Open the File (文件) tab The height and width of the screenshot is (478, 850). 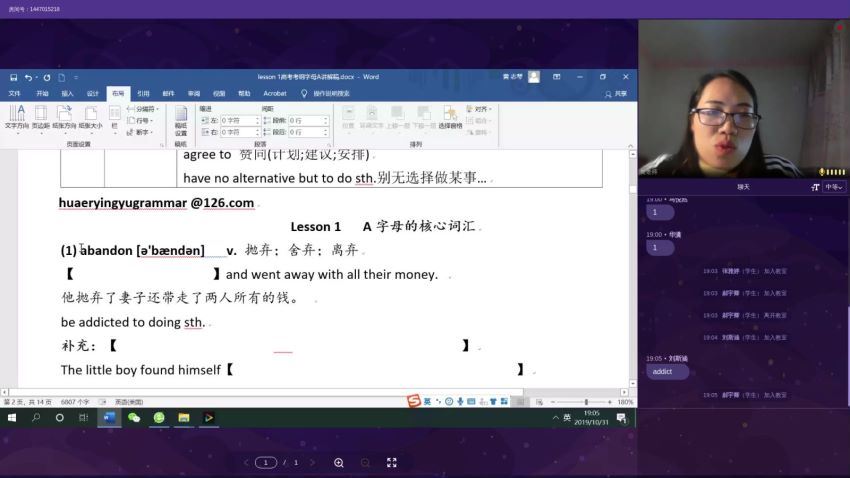(15, 93)
